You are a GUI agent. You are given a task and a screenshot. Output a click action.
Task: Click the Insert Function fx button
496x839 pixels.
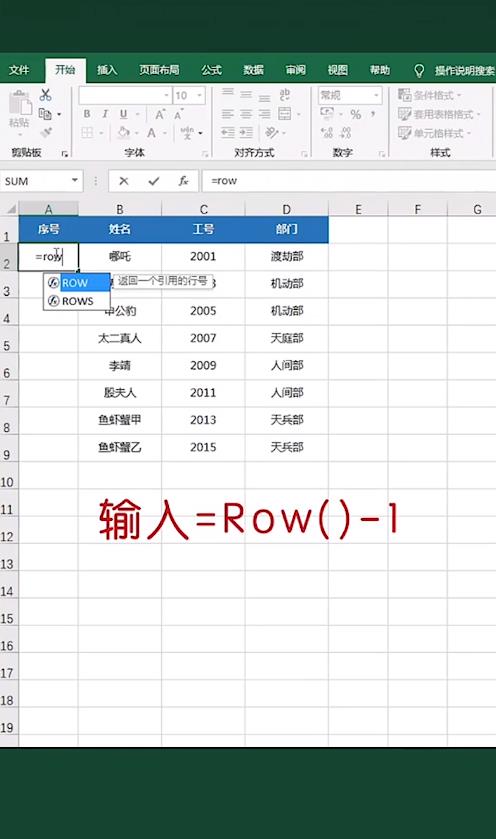[183, 181]
